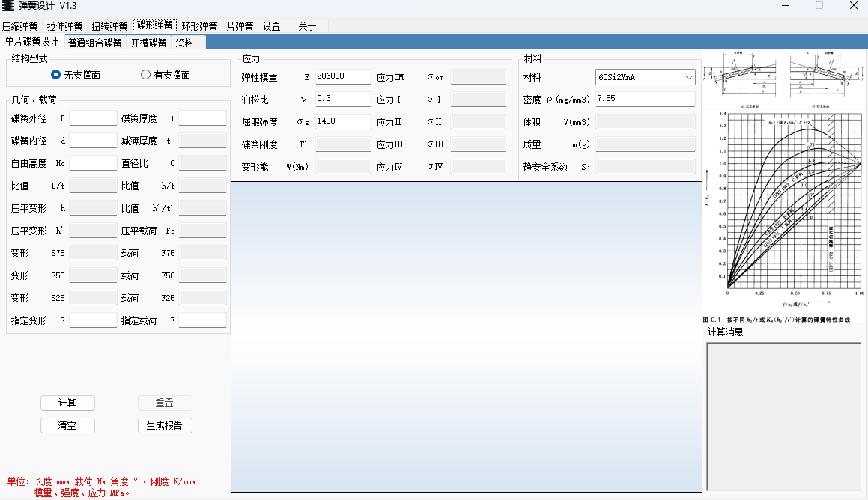The height and width of the screenshot is (500, 868).
Task: Click the 生成报告 button
Action: click(165, 425)
